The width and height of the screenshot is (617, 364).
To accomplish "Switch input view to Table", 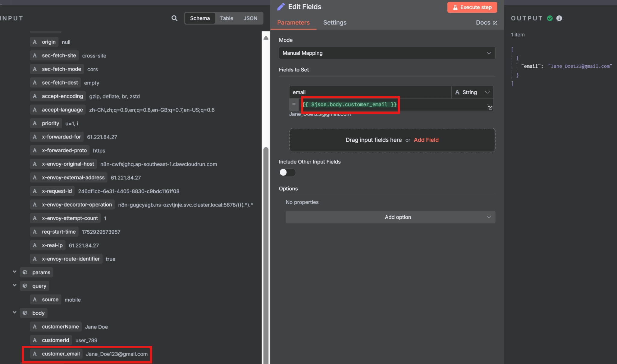I will [227, 18].
